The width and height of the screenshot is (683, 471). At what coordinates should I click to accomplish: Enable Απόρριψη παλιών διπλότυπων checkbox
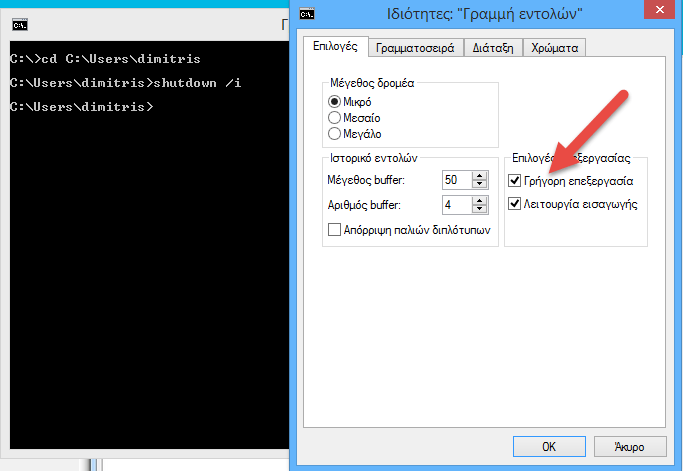(x=336, y=230)
